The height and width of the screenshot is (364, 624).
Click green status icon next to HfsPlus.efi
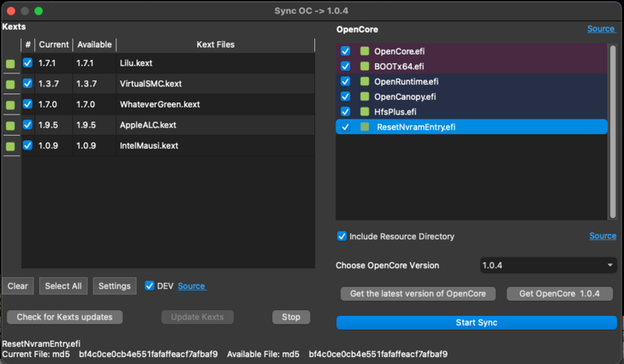coord(363,111)
